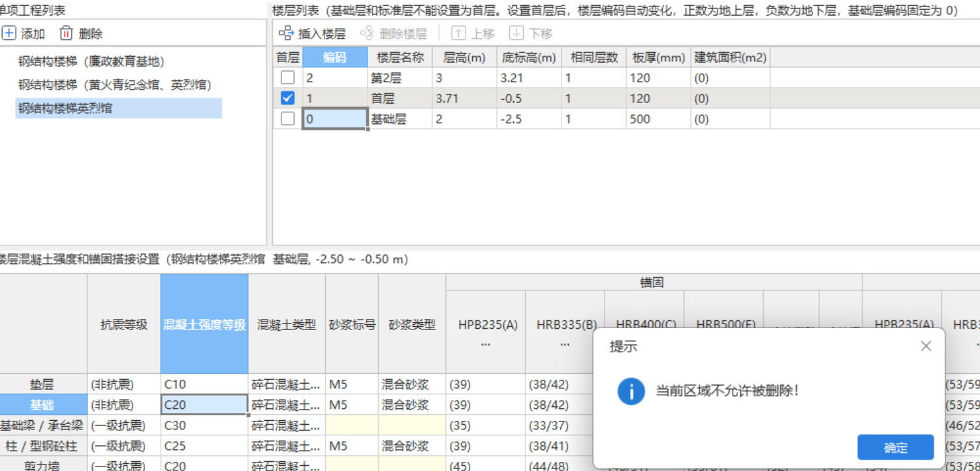Click the (38/42) cell in 垫层 row
This screenshot has height=471, width=980.
[565, 384]
